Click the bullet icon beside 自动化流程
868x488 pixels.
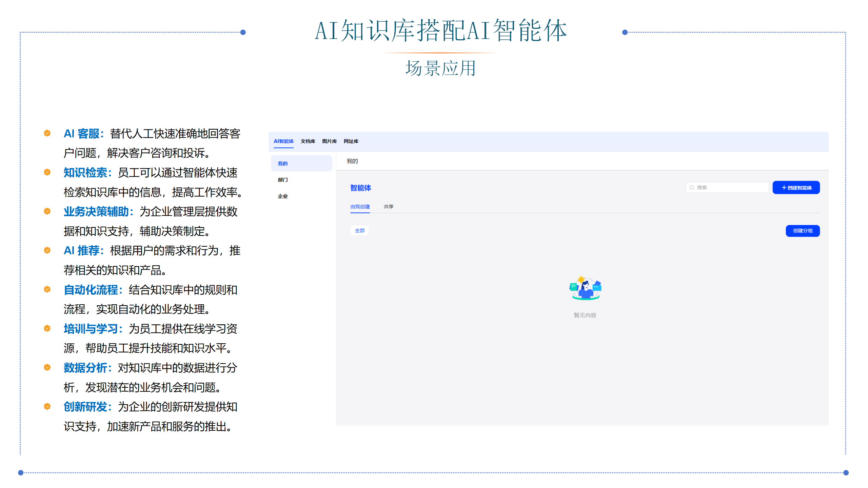point(47,289)
